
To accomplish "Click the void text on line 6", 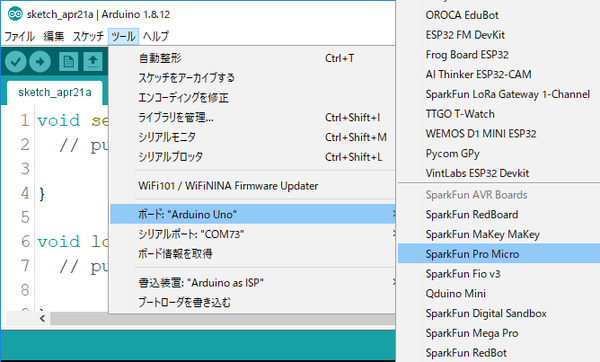I will [59, 242].
